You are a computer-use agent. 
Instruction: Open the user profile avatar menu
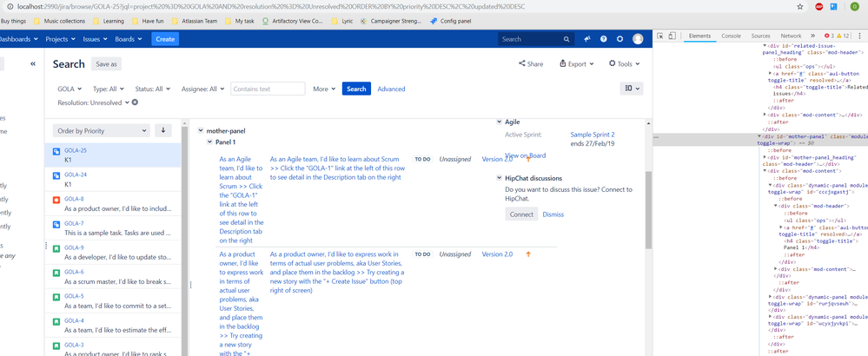pyautogui.click(x=638, y=39)
